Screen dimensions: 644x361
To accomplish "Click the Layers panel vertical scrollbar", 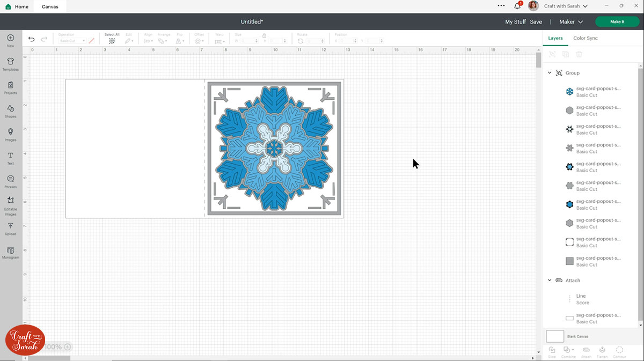I will pos(640,193).
